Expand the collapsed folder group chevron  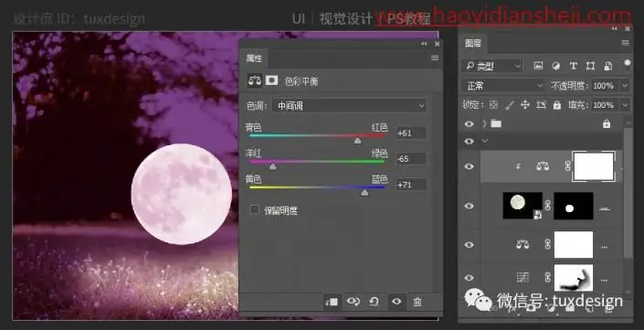(x=484, y=123)
